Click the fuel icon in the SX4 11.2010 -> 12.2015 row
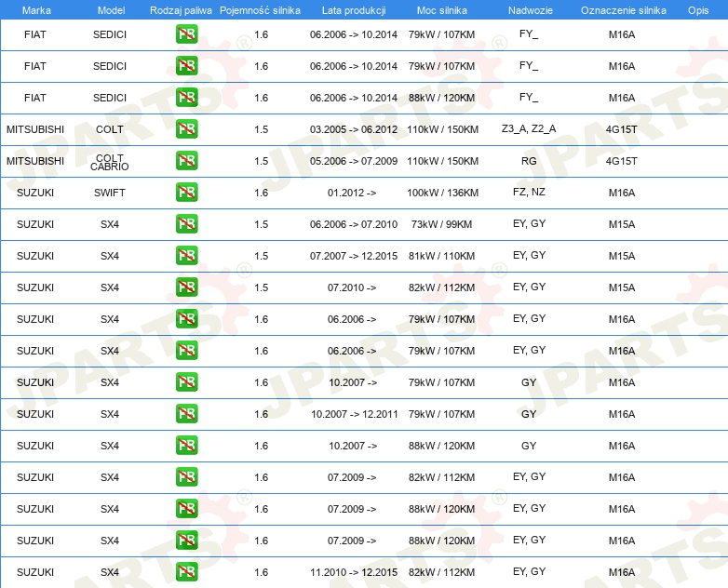Image resolution: width=728 pixels, height=588 pixels. click(186, 572)
